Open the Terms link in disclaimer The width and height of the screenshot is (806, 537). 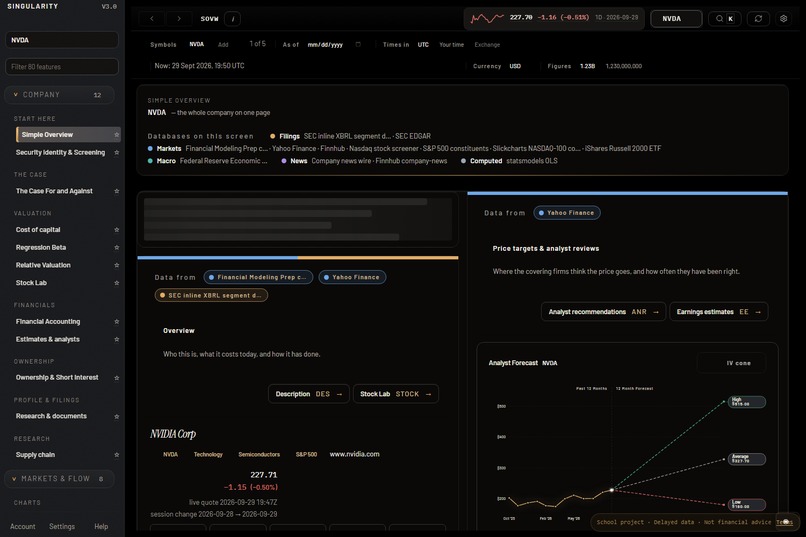click(784, 522)
